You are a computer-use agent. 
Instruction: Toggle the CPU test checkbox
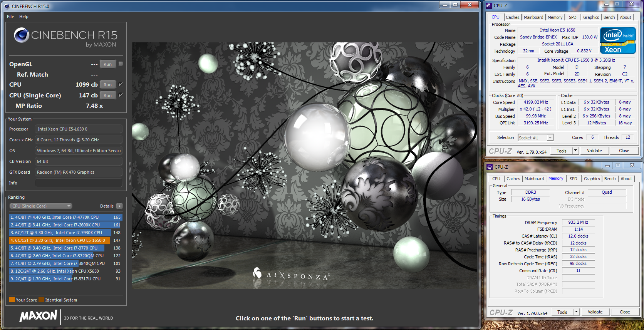(x=121, y=84)
